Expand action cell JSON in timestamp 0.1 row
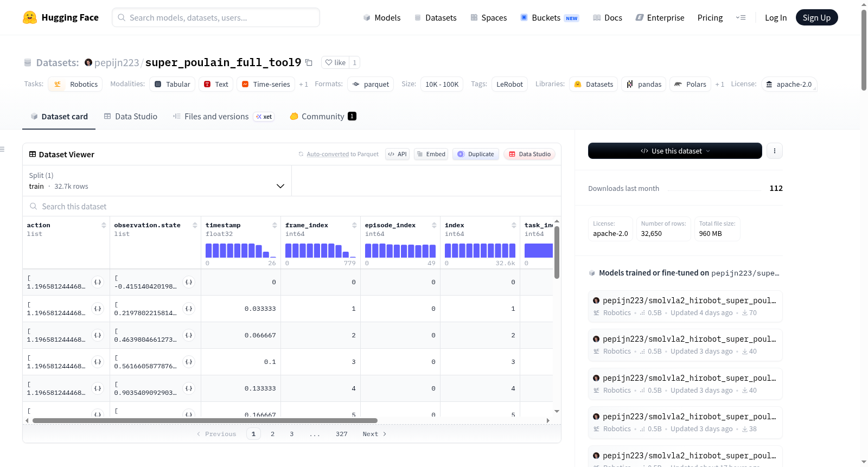The image size is (868, 467). (98, 362)
